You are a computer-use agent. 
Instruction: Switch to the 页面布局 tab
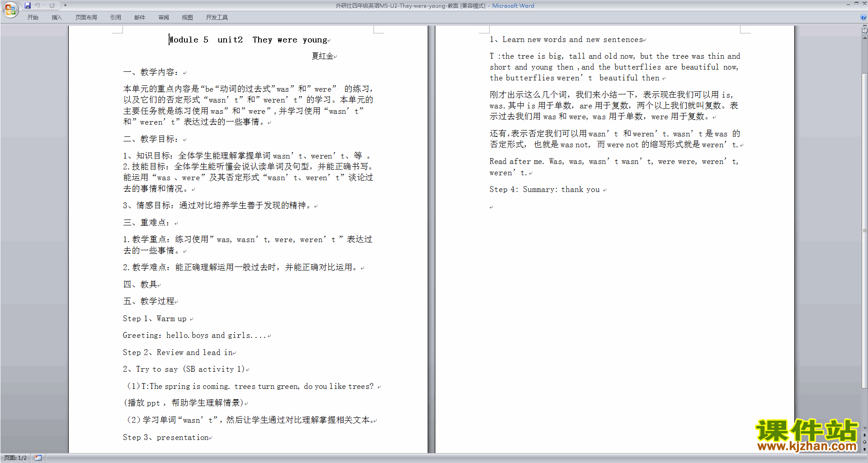tap(86, 18)
